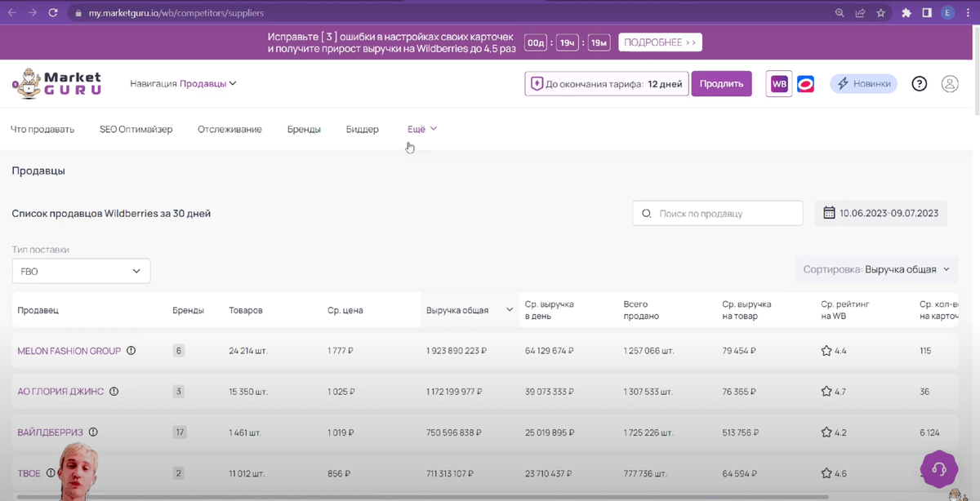Click the Всего продано column header
The image size is (980, 501).
[x=641, y=310]
